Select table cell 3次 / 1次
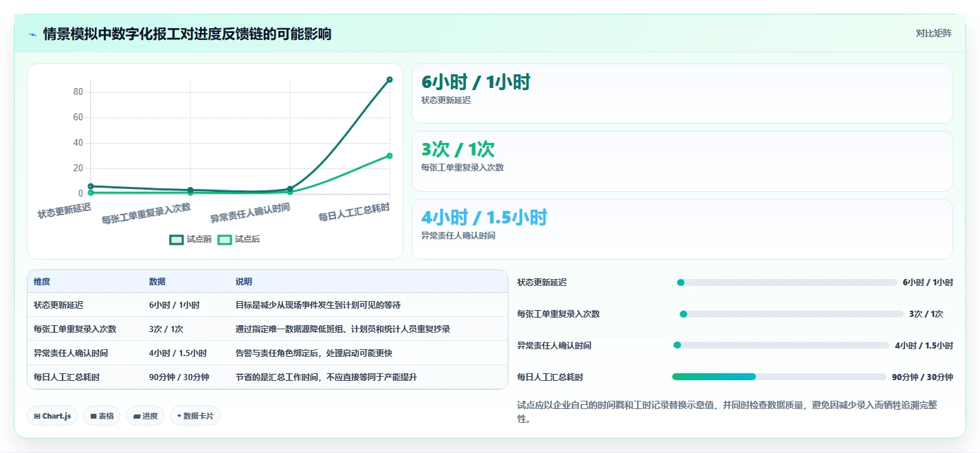This screenshot has width=980, height=453. (166, 329)
